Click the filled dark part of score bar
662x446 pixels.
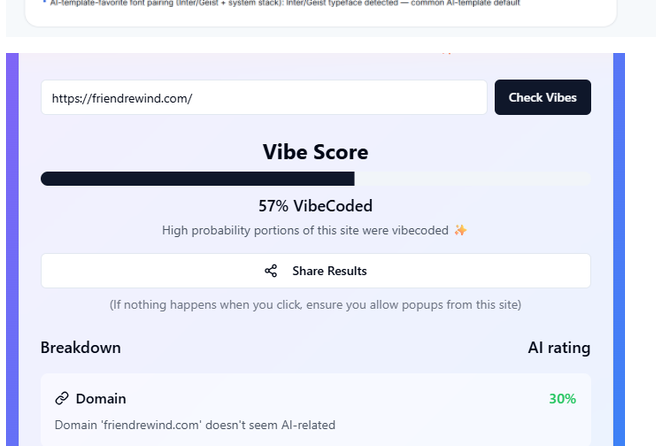point(197,179)
